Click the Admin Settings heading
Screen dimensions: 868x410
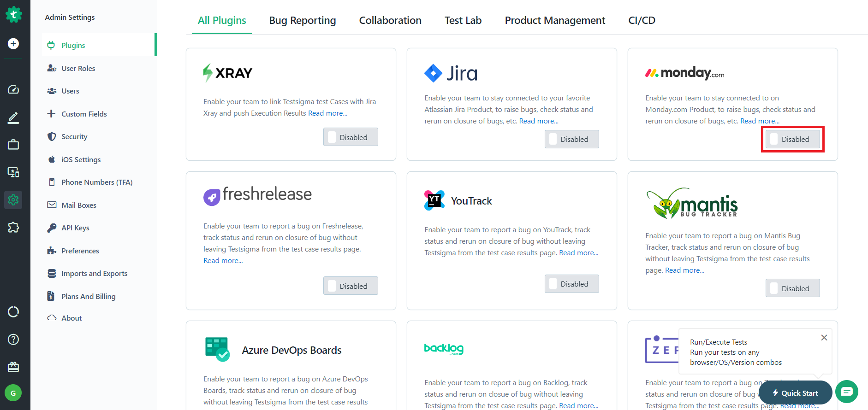70,17
